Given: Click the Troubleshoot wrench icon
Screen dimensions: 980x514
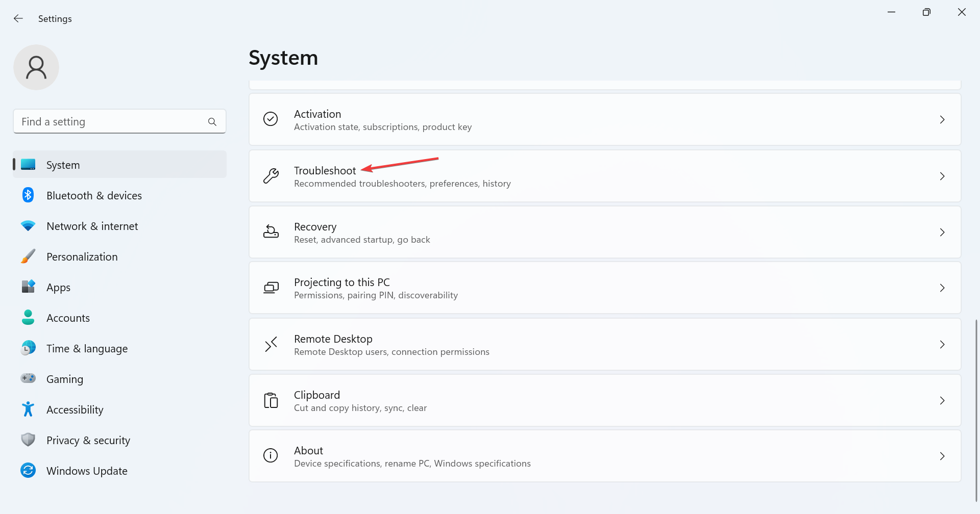Looking at the screenshot, I should point(271,176).
